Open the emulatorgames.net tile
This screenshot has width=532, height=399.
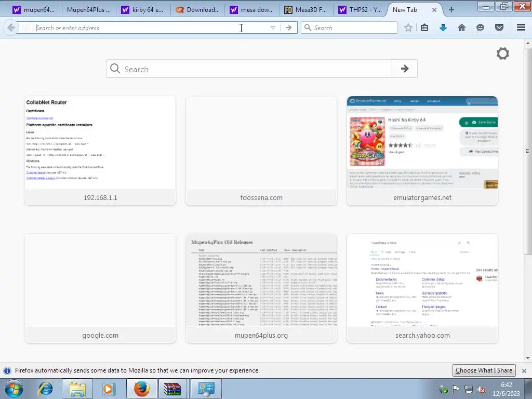pyautogui.click(x=422, y=151)
